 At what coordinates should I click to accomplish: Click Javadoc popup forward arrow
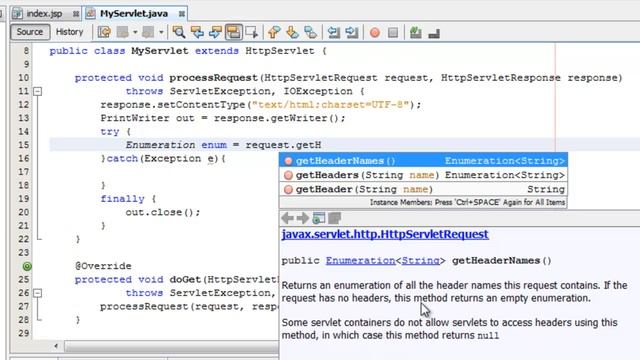[x=303, y=218]
